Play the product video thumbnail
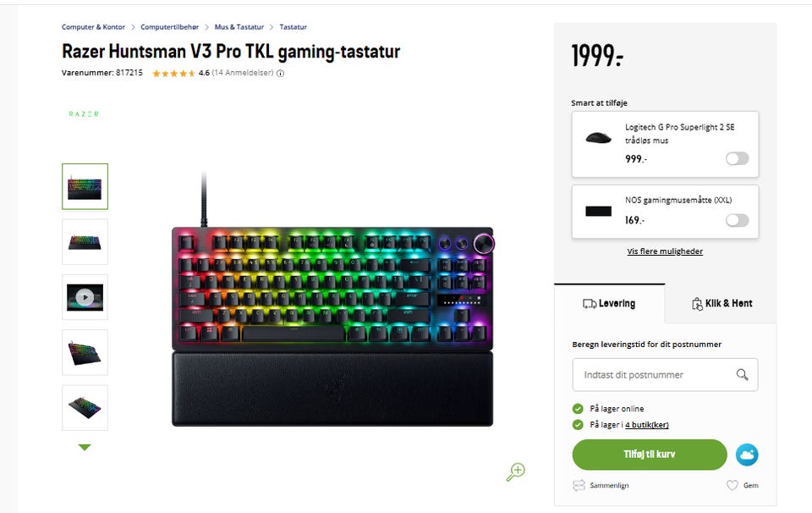 [85, 297]
